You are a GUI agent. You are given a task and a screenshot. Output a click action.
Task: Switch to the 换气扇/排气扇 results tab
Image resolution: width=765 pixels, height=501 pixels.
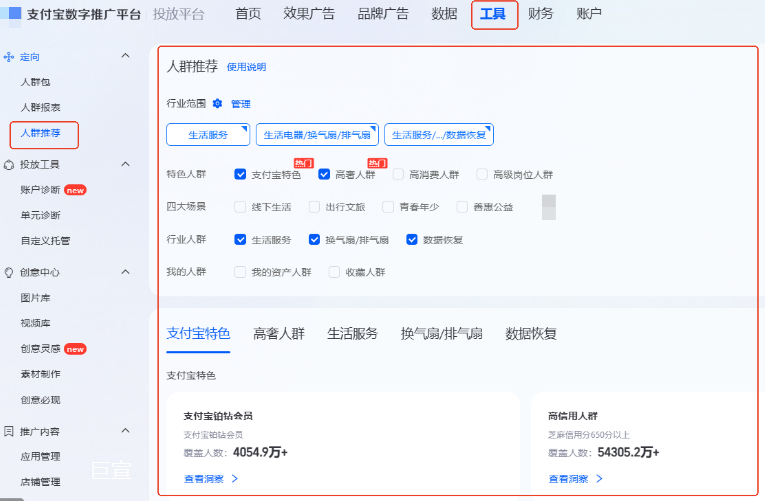click(x=442, y=334)
